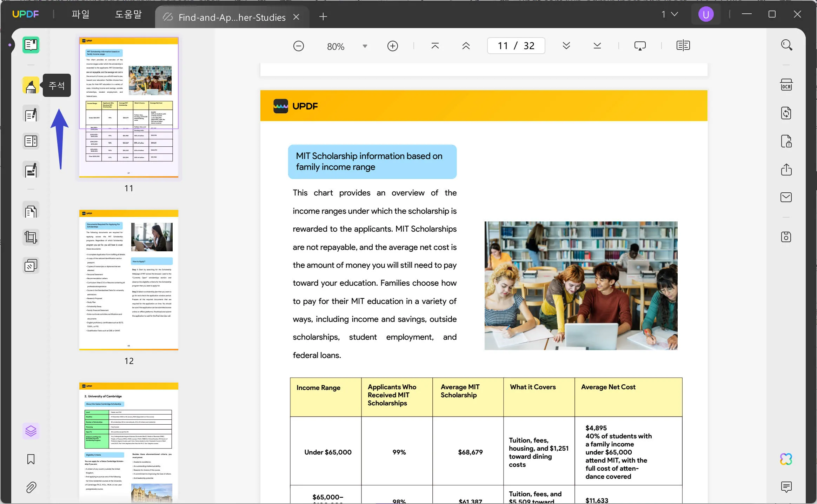The width and height of the screenshot is (817, 504).
Task: Select the attachment/paperclip icon
Action: pos(30,489)
